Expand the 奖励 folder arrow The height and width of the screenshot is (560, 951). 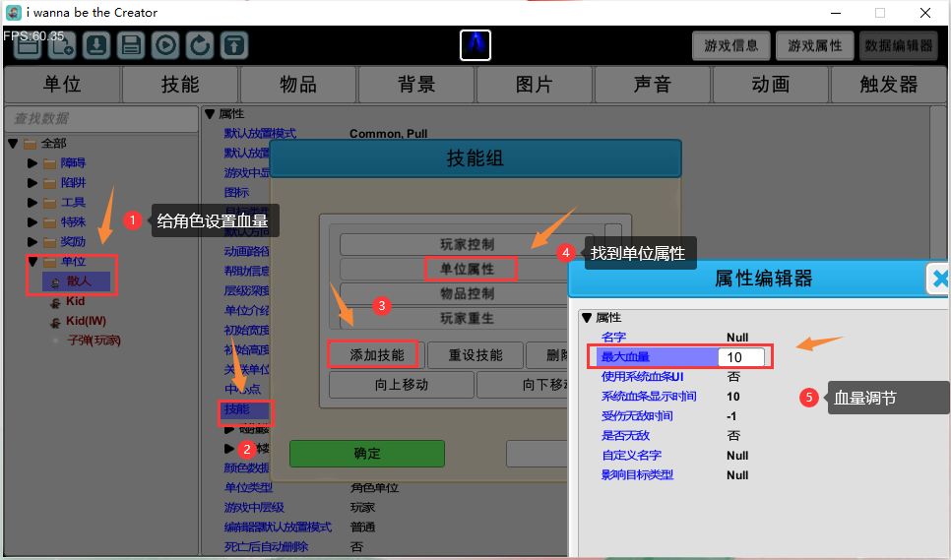coord(32,242)
